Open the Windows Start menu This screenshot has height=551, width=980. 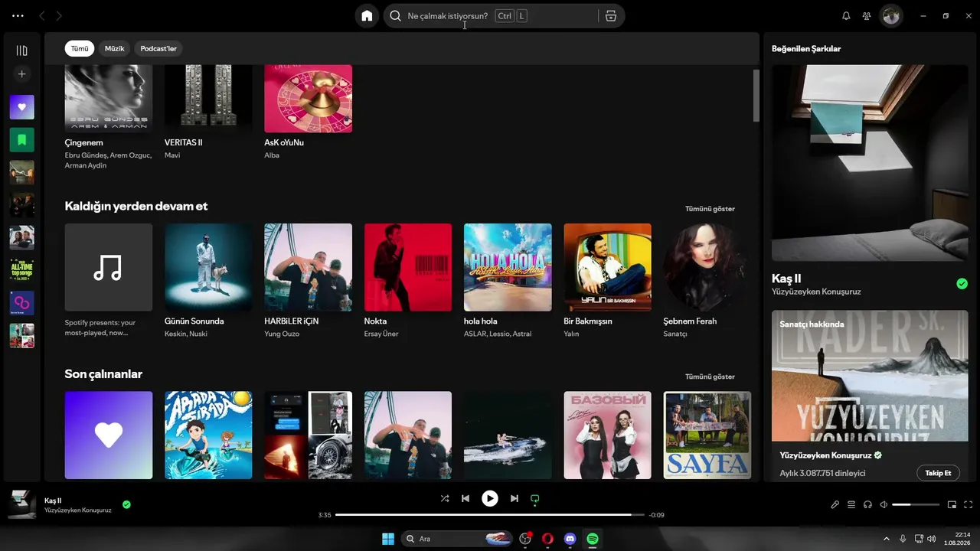coord(388,539)
